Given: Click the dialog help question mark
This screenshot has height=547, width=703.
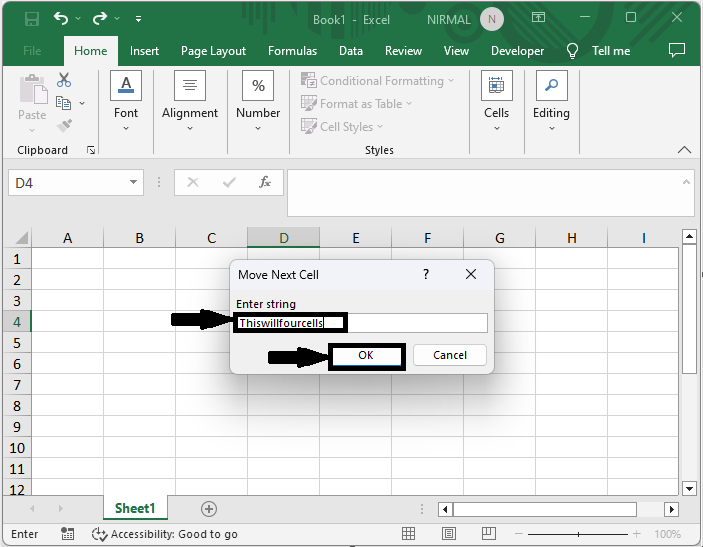Looking at the screenshot, I should (426, 274).
